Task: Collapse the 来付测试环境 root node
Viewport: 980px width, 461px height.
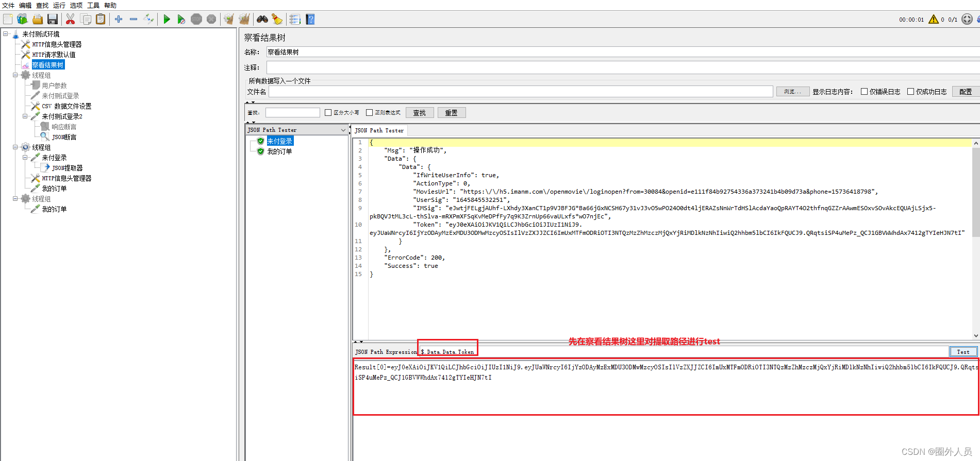Action: tap(6, 34)
